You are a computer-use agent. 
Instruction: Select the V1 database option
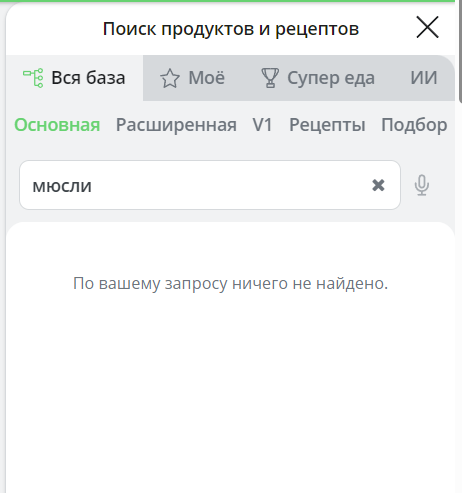(x=263, y=125)
